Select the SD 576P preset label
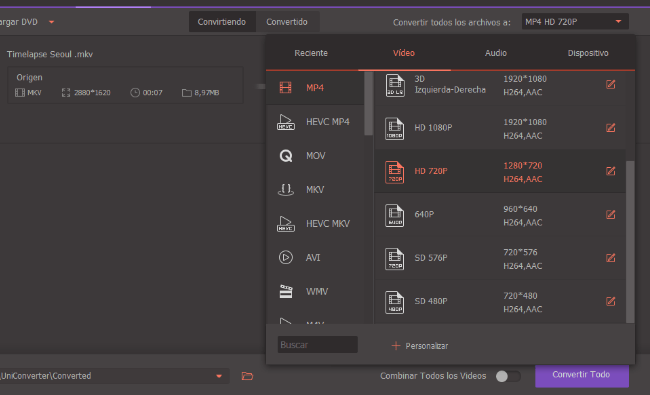 pyautogui.click(x=431, y=258)
